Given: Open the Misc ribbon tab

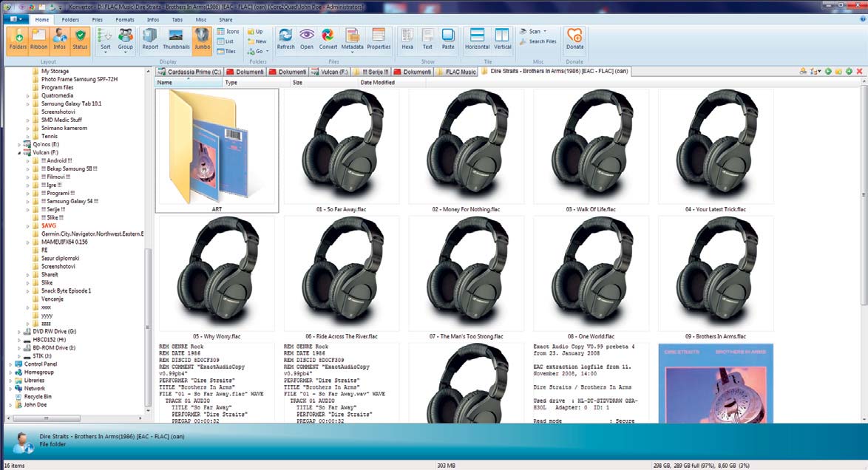Looking at the screenshot, I should (201, 20).
